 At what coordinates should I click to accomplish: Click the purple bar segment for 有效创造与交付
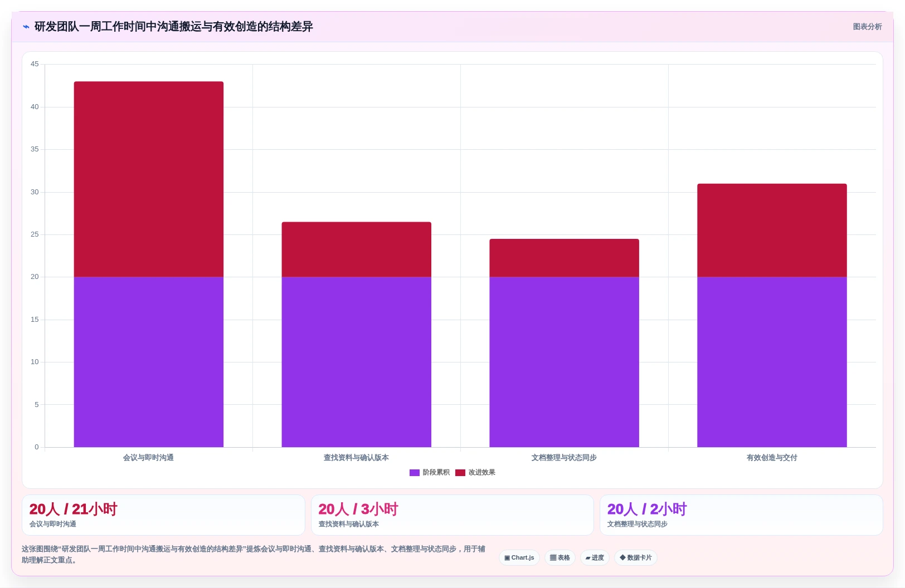coord(772,362)
